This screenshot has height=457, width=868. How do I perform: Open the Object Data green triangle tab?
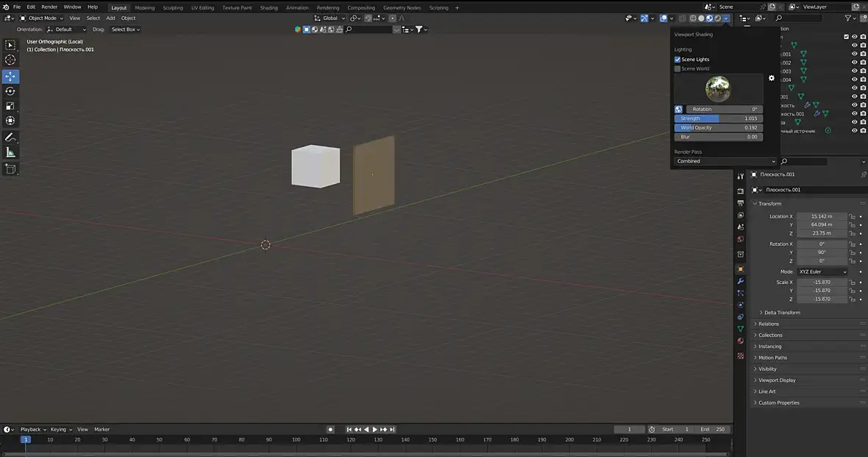click(741, 329)
